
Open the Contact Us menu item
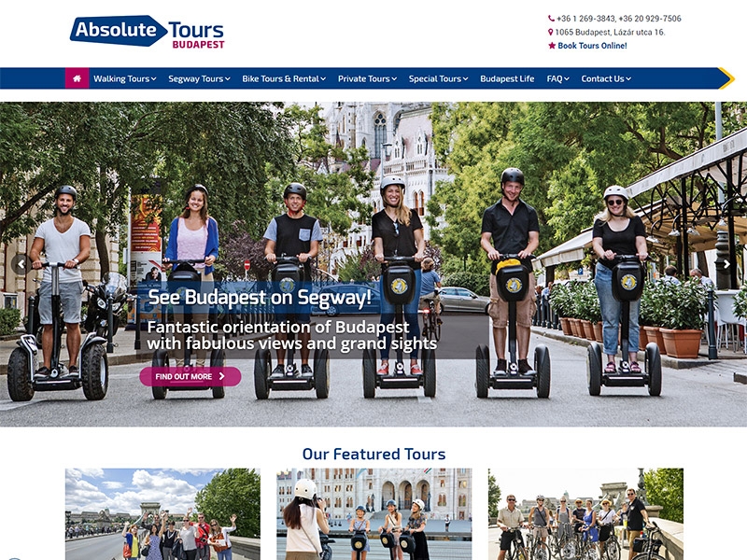(606, 78)
